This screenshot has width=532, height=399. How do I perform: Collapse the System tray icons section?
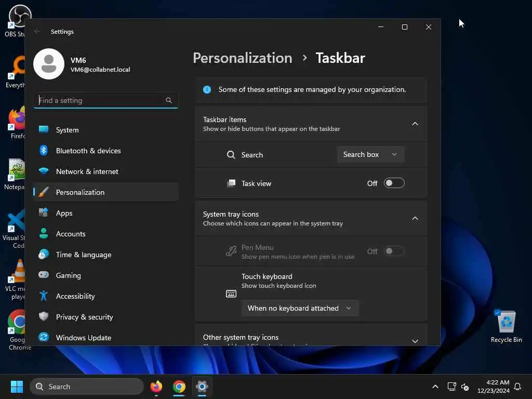click(x=415, y=219)
